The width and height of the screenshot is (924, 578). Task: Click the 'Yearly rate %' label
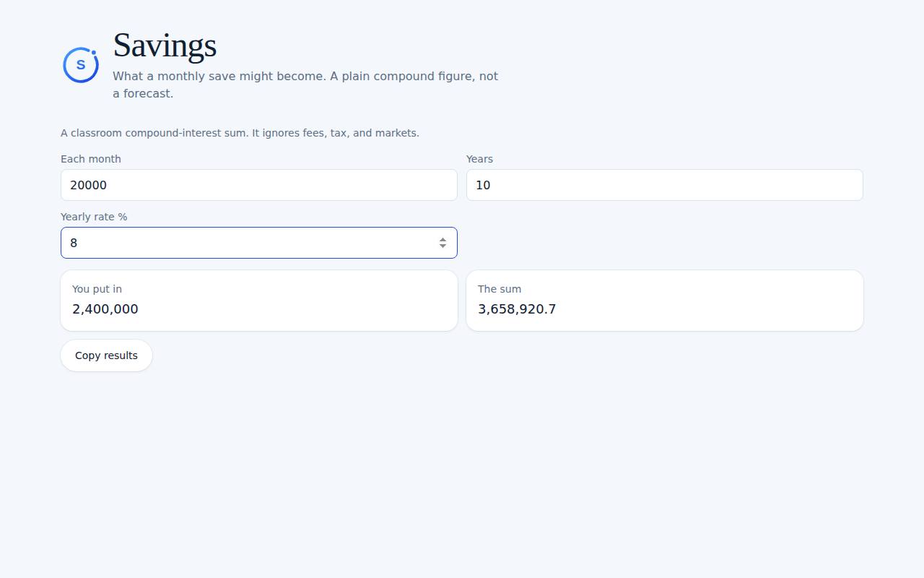[94, 217]
